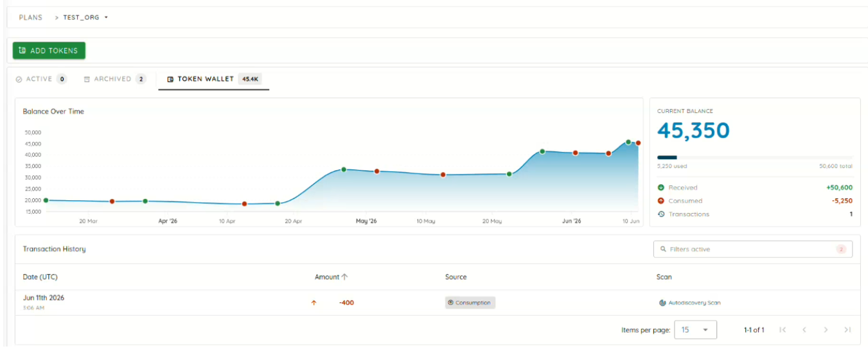Click the Active tab check-circle icon
868x351 pixels.
point(19,80)
